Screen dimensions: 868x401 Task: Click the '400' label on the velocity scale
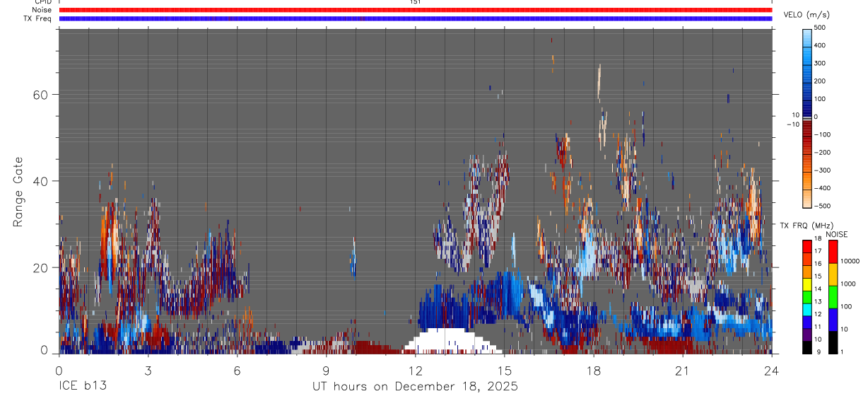(x=820, y=45)
